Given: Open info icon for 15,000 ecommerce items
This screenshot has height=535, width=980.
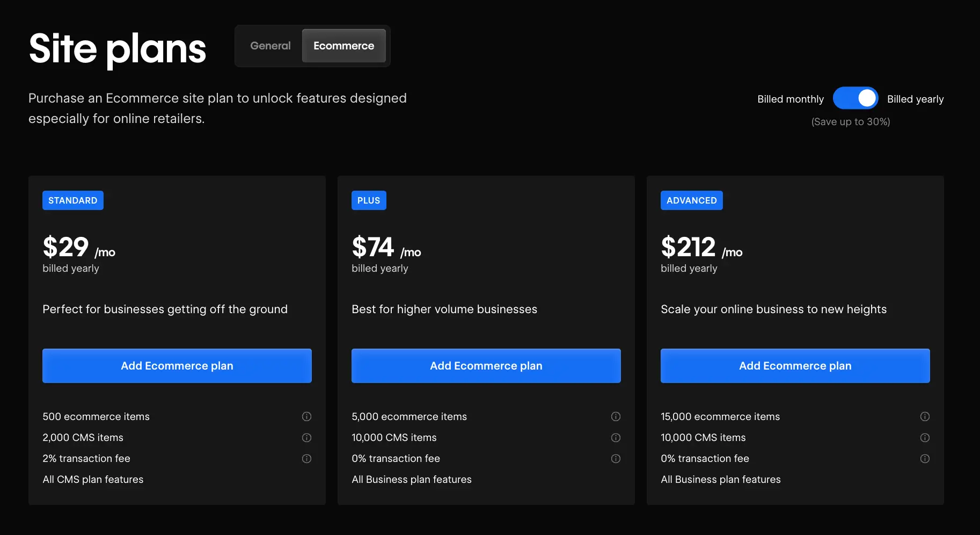Looking at the screenshot, I should (925, 416).
